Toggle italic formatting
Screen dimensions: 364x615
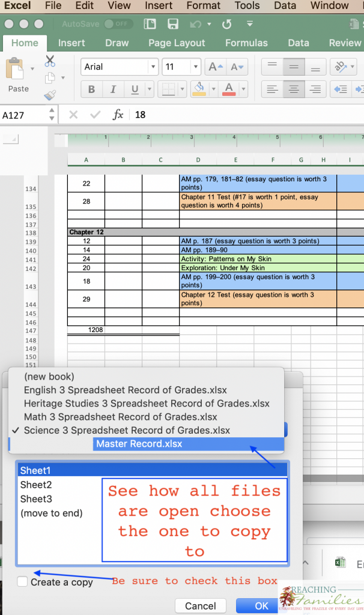113,89
